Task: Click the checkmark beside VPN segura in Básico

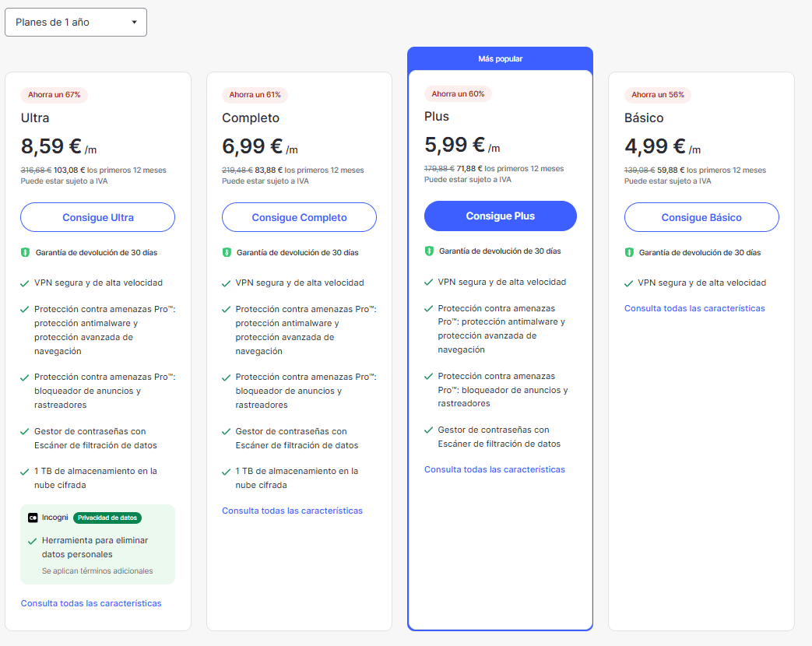Action: [629, 283]
